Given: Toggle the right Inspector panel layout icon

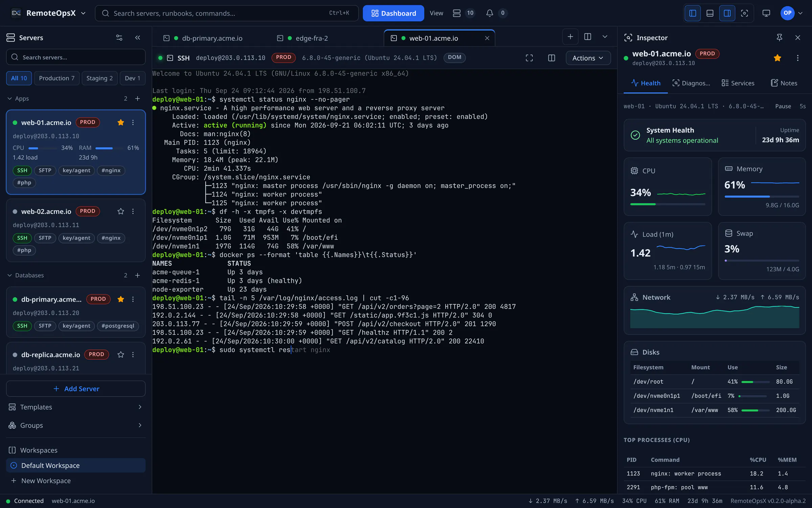Looking at the screenshot, I should coord(727,13).
